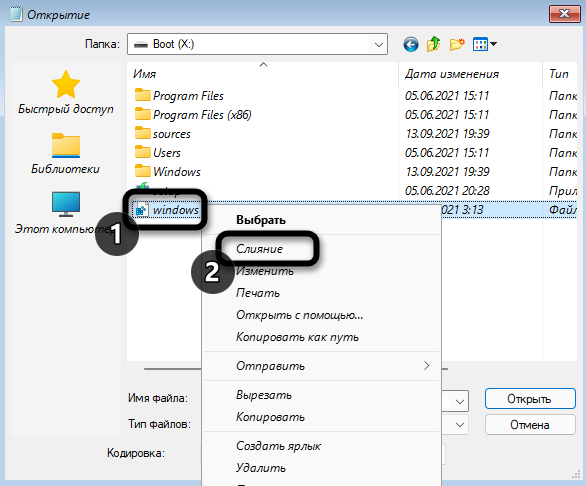Go up one folder level icon
The width and height of the screenshot is (586, 486).
point(434,44)
